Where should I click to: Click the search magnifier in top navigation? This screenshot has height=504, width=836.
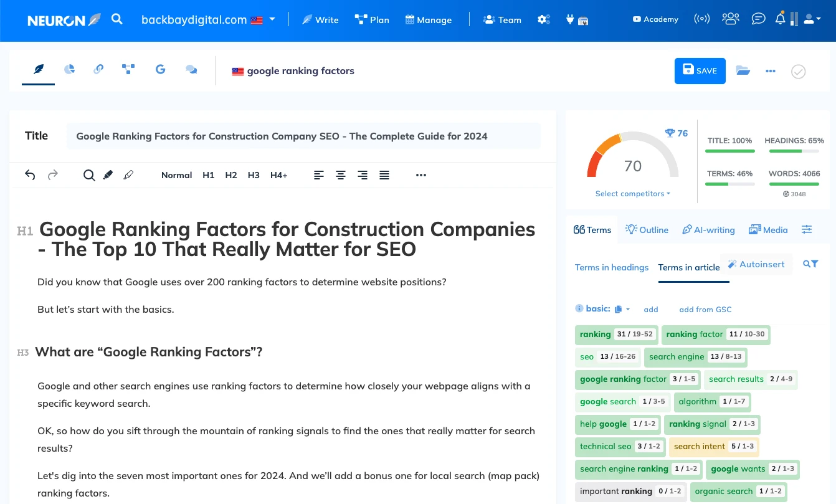pyautogui.click(x=116, y=19)
